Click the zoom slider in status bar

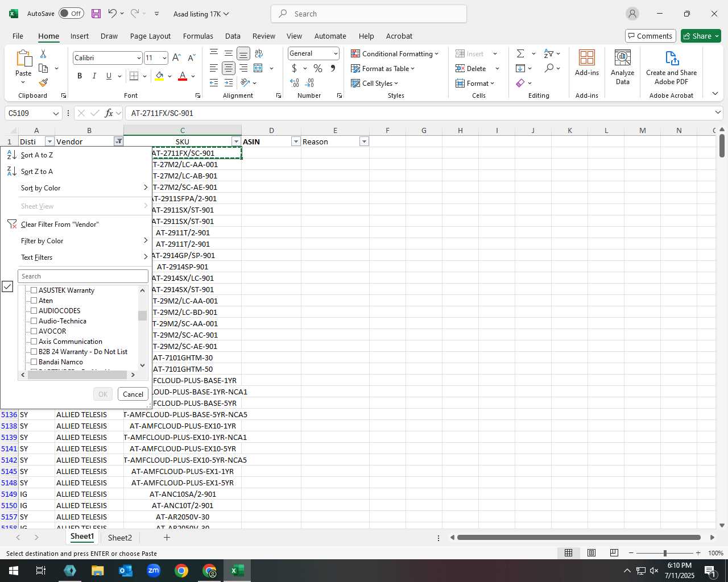[x=664, y=553]
